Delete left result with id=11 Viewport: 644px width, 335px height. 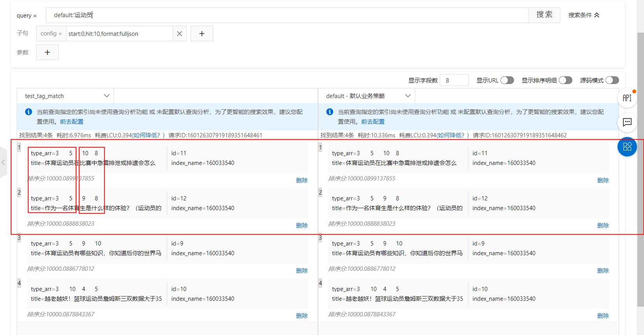(302, 180)
